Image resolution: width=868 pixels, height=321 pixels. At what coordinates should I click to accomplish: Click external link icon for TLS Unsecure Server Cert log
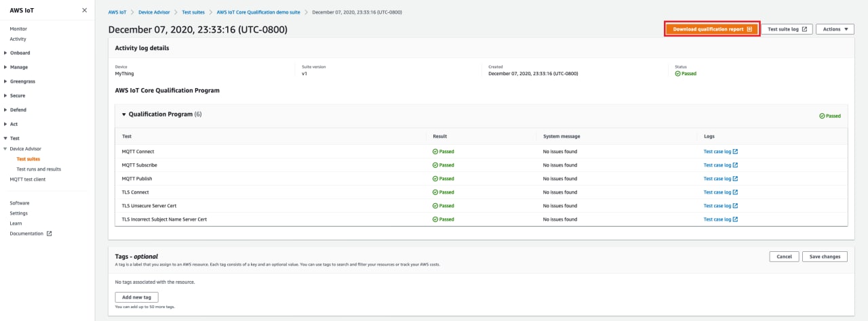[735, 206]
